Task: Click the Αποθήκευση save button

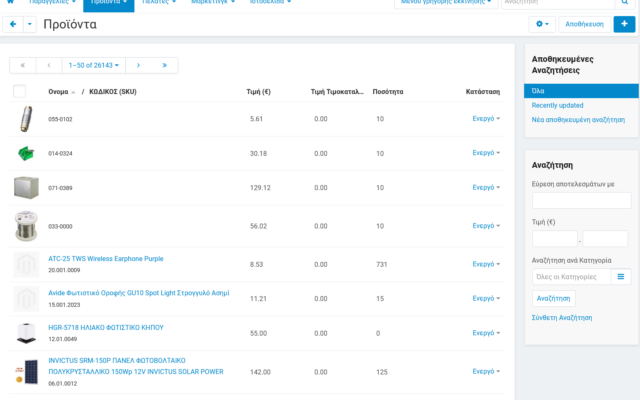Action: point(584,24)
